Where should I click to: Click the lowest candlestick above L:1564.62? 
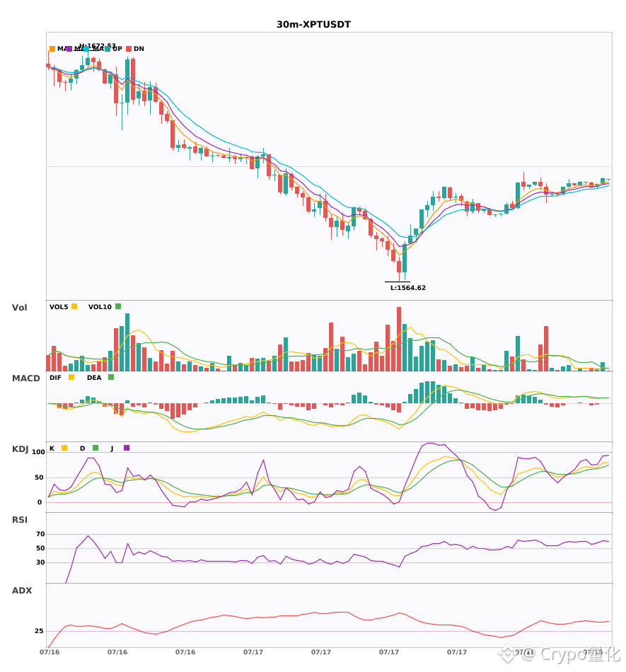click(399, 267)
